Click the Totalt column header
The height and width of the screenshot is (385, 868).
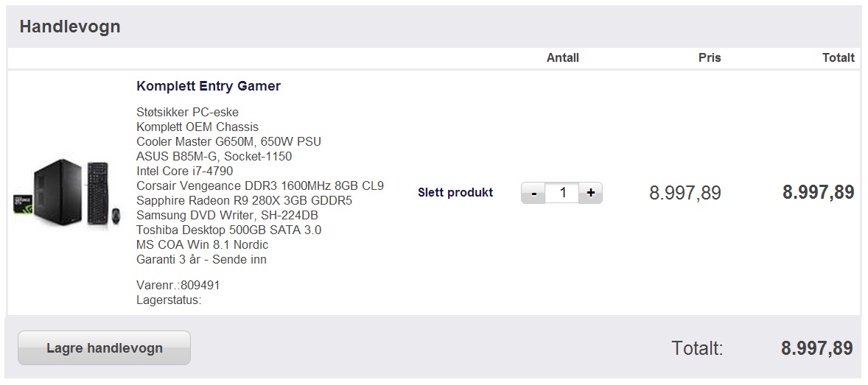838,57
